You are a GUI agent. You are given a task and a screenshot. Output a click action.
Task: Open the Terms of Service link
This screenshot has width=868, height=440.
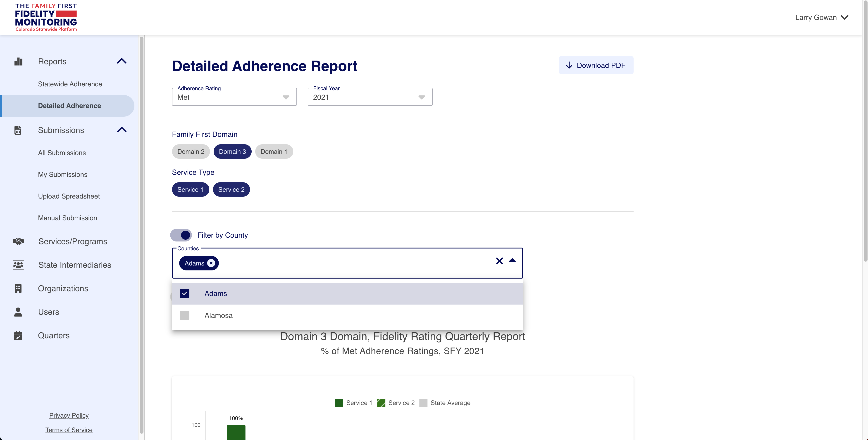(69, 430)
